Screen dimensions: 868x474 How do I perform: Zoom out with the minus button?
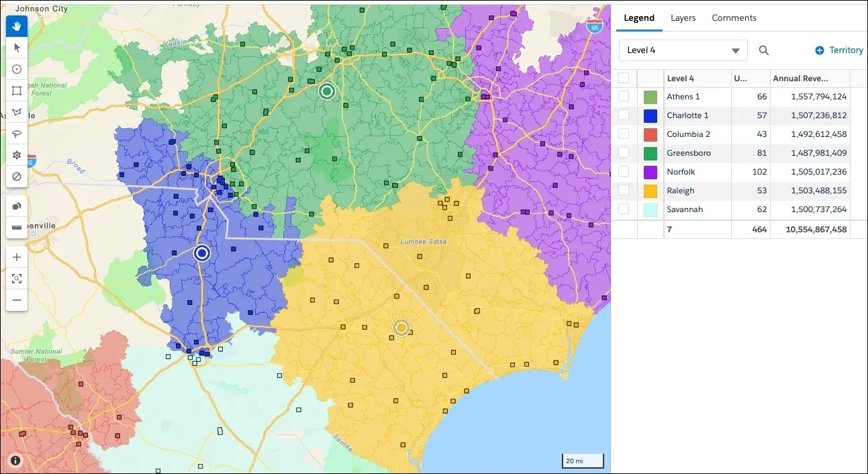(17, 300)
